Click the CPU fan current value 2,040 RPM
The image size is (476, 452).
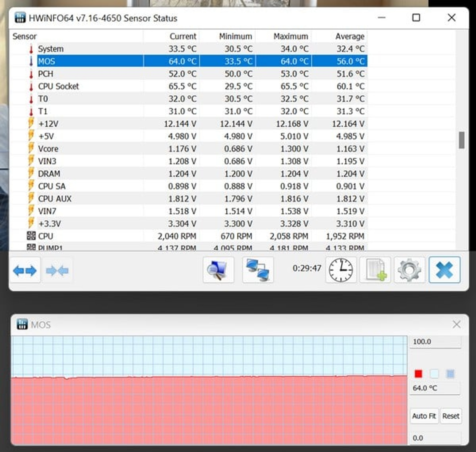(x=177, y=236)
